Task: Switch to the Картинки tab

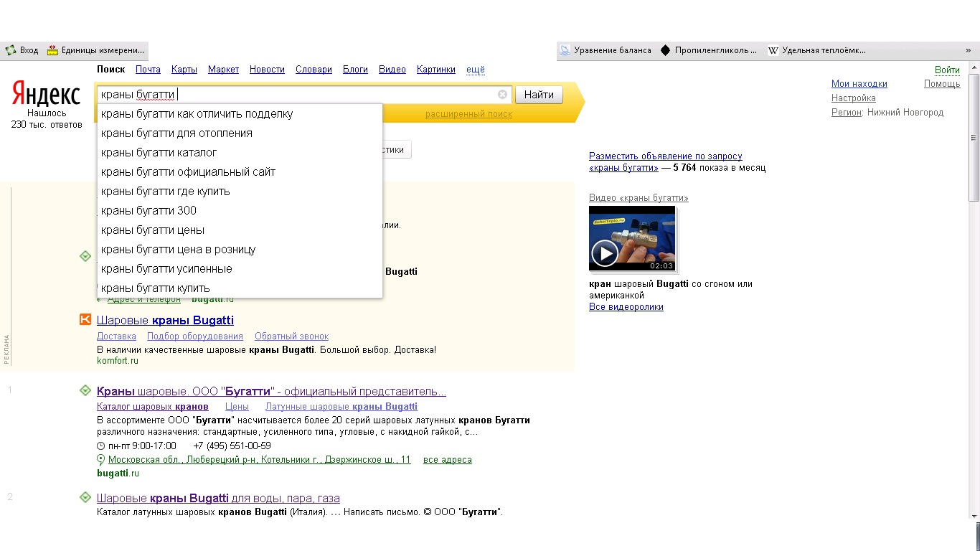Action: click(x=435, y=70)
